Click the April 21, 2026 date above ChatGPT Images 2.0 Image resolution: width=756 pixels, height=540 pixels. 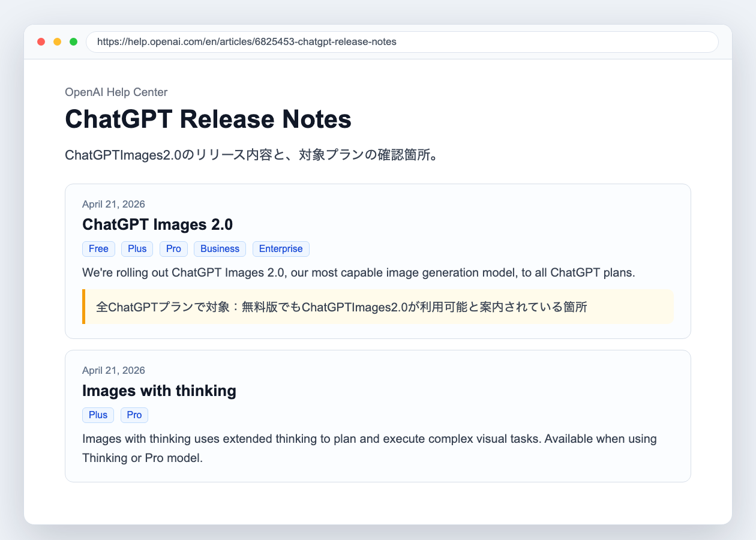click(113, 204)
